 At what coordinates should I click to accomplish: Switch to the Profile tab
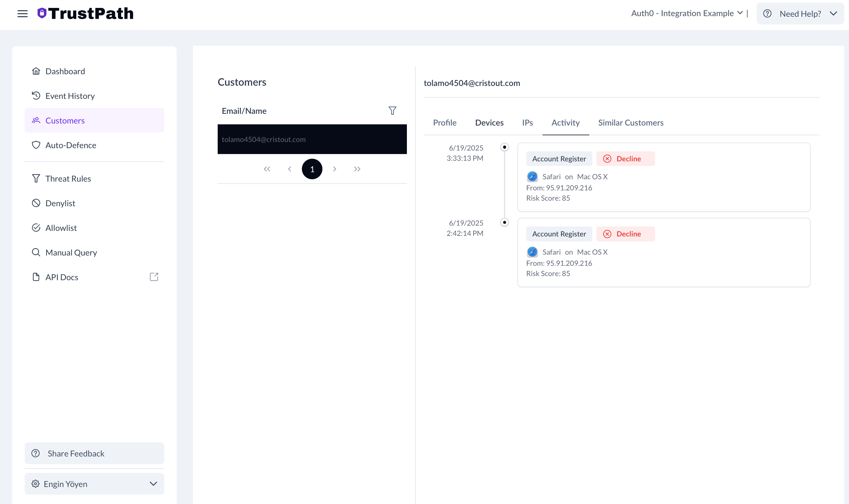click(444, 123)
